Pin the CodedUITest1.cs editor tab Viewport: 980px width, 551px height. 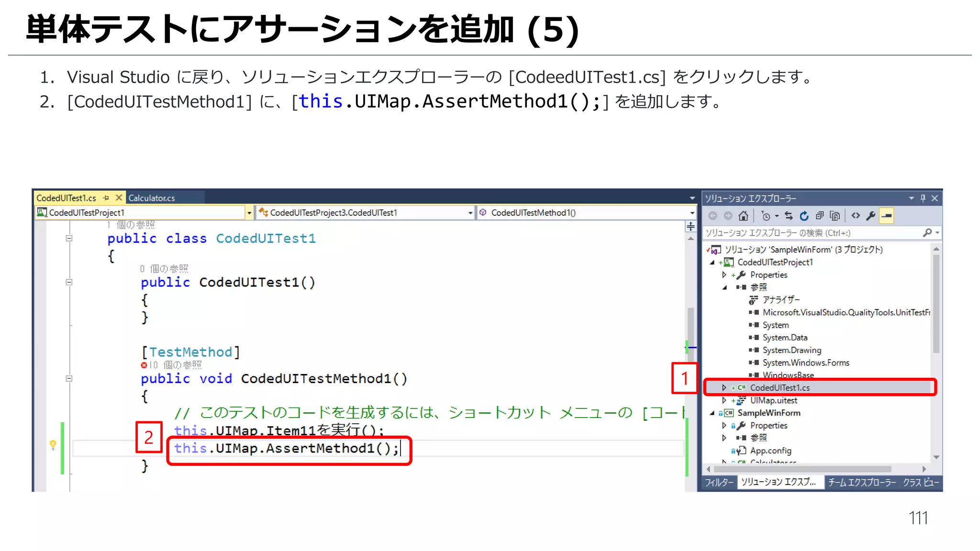click(x=106, y=198)
